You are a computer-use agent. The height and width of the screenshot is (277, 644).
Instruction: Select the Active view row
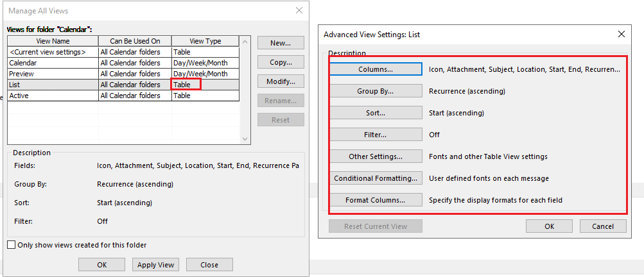[x=123, y=96]
